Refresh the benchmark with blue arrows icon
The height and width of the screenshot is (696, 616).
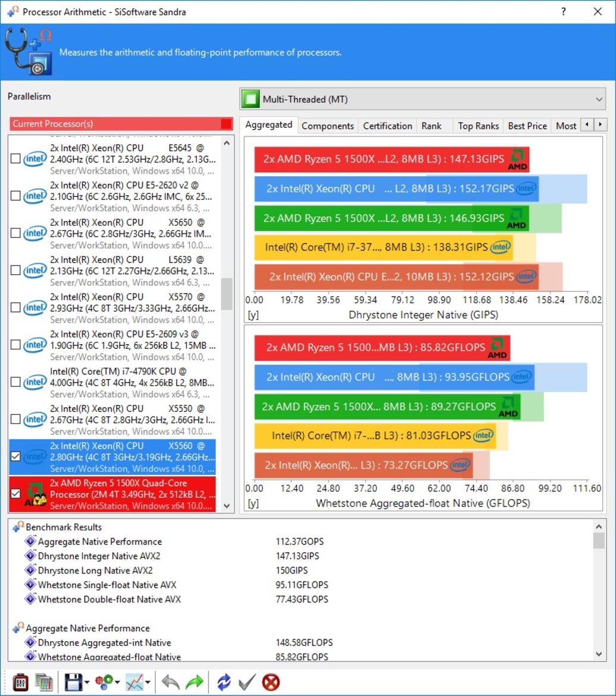pyautogui.click(x=224, y=682)
